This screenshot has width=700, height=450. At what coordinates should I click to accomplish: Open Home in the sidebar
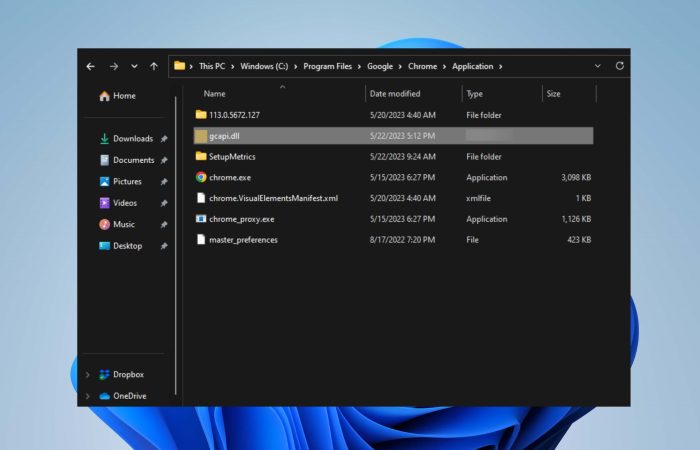point(124,96)
